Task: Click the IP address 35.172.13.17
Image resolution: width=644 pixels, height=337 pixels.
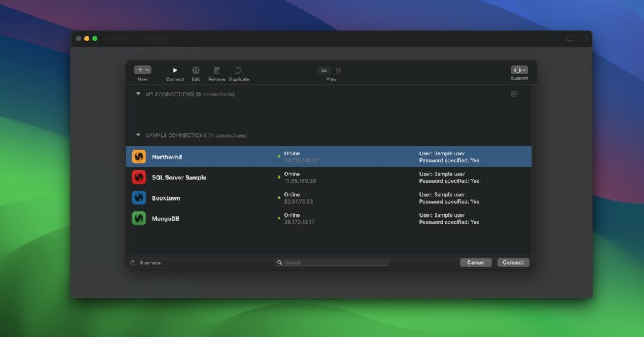Action: pyautogui.click(x=299, y=222)
